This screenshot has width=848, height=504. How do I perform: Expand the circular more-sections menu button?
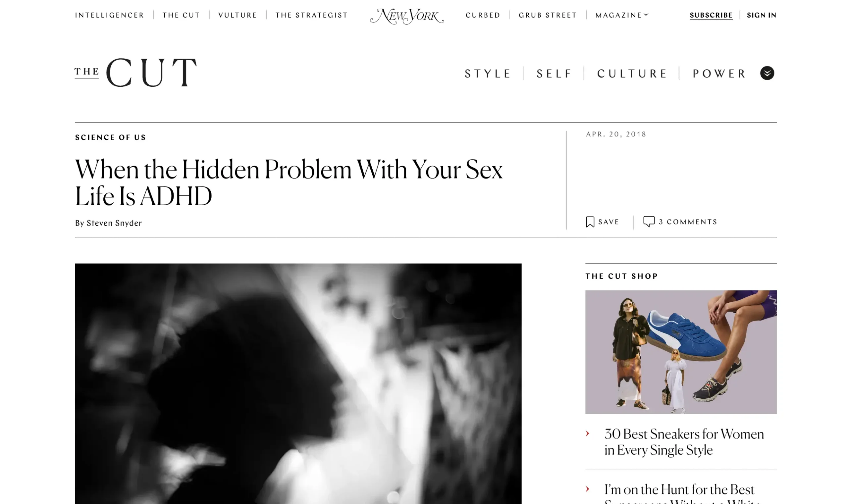click(767, 73)
